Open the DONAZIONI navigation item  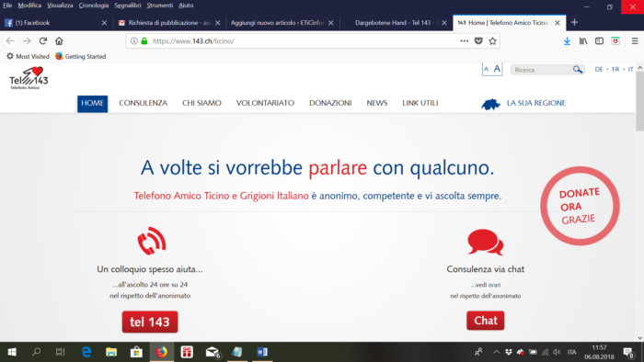330,103
